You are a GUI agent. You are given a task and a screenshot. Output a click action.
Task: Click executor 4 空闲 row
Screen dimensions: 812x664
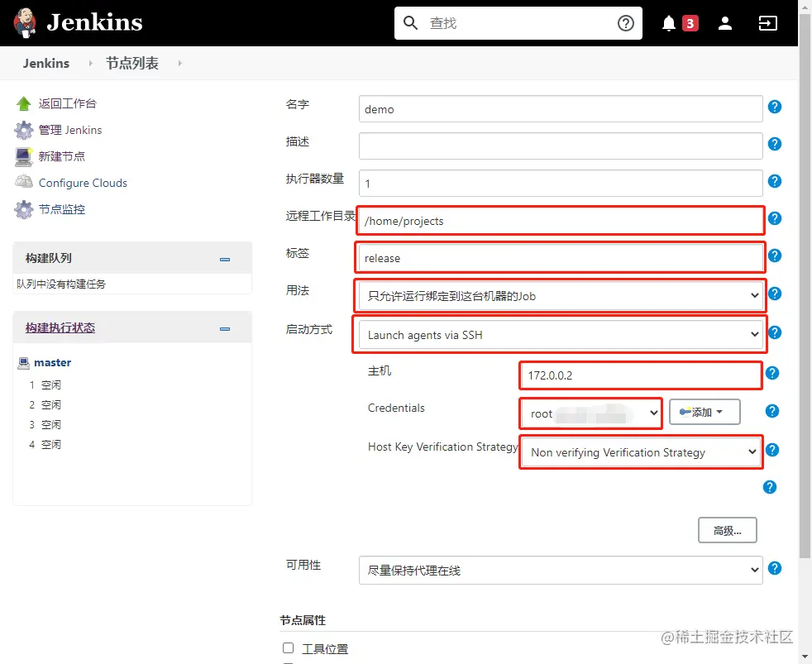click(45, 444)
